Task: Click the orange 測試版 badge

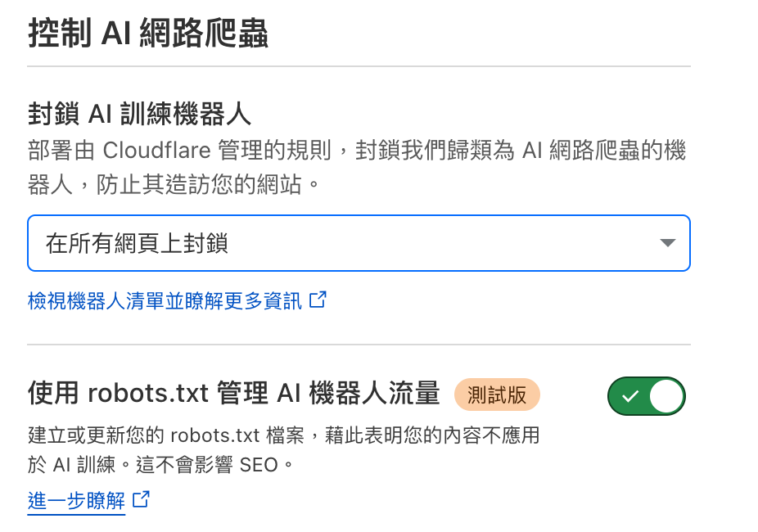Action: (497, 394)
